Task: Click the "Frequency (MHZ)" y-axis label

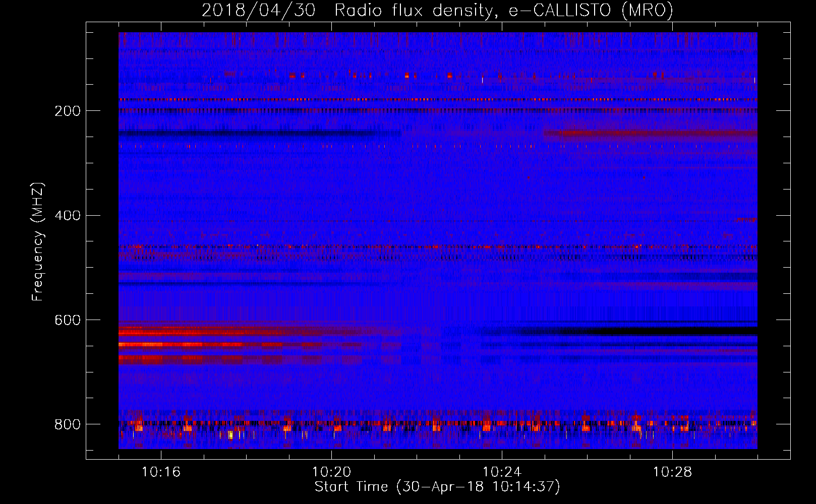Action: point(38,242)
